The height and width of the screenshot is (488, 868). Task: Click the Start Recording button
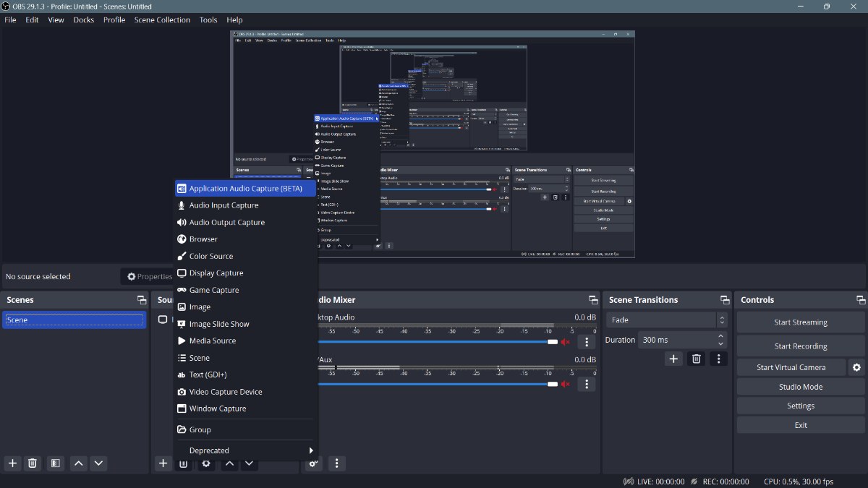tap(801, 346)
